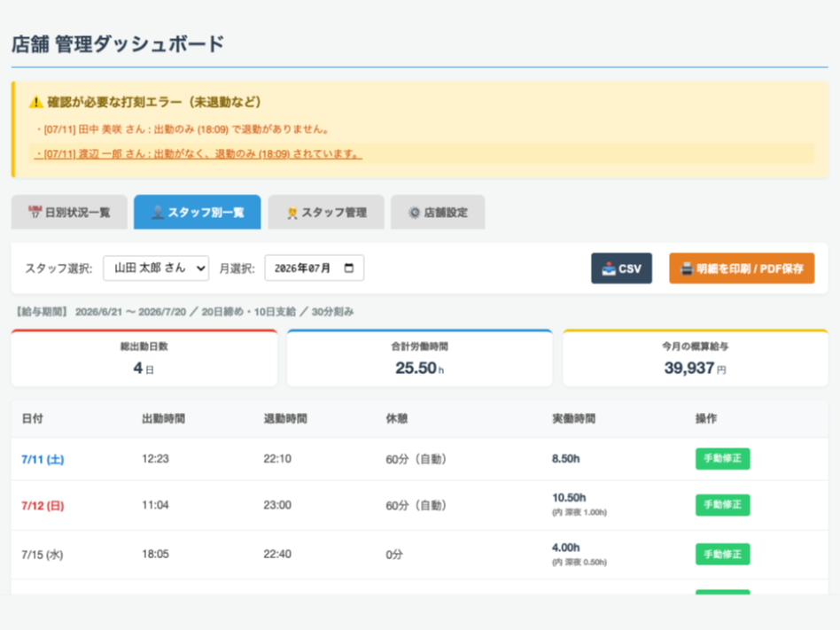The width and height of the screenshot is (840, 630).
Task: Open the calendar picker icon in month field
Action: point(349,268)
